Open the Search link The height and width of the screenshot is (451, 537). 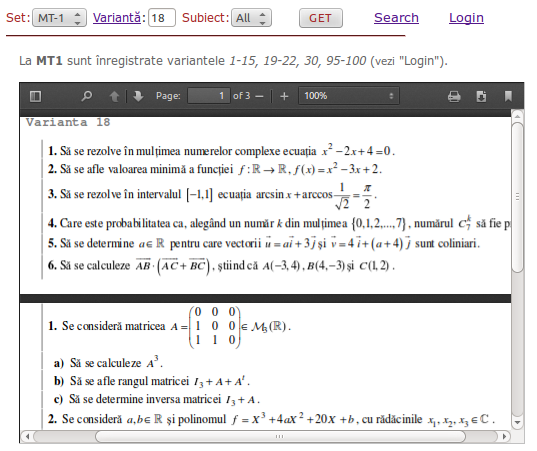pos(396,17)
